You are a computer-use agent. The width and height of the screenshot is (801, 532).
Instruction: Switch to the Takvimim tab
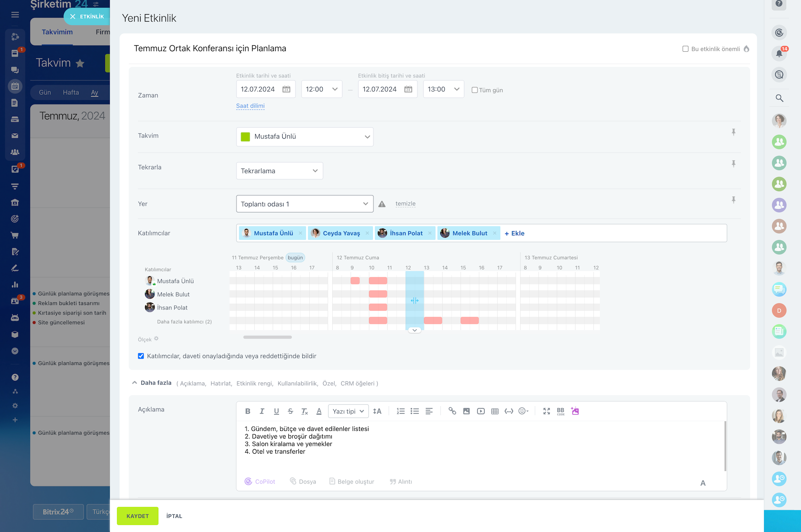click(57, 32)
